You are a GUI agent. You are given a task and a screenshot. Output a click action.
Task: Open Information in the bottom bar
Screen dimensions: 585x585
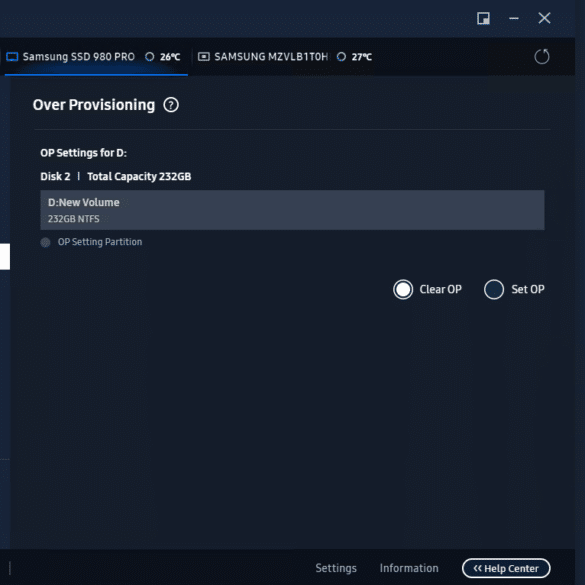(409, 568)
